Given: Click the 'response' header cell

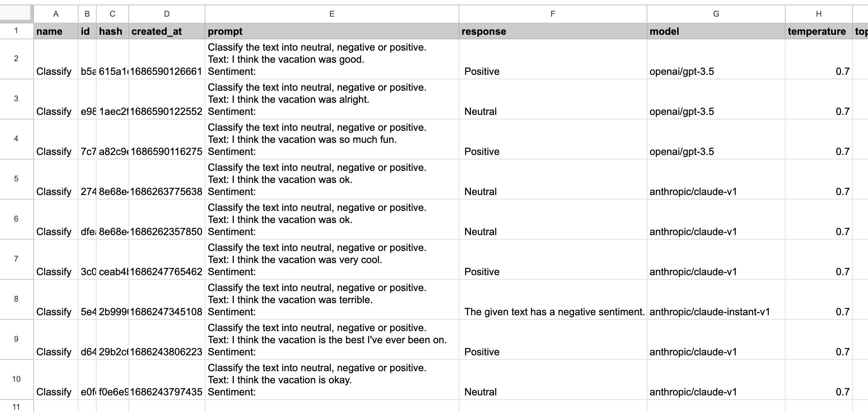Looking at the screenshot, I should click(x=553, y=31).
